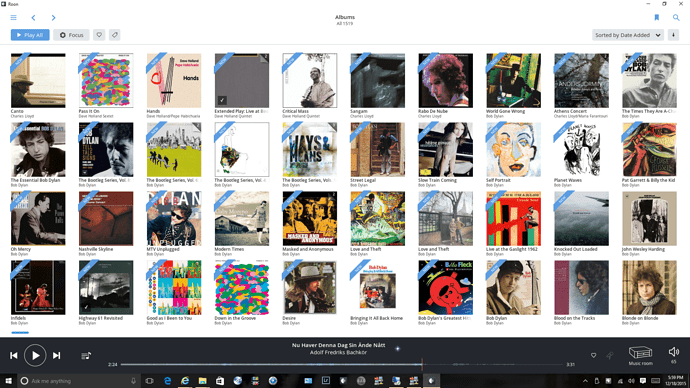This screenshot has height=388, width=690.
Task: Open the bookmarks icon
Action: (x=657, y=18)
